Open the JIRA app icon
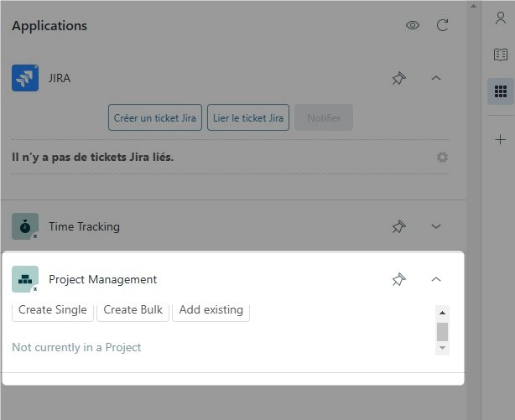Image resolution: width=515 pixels, height=420 pixels. click(x=25, y=78)
